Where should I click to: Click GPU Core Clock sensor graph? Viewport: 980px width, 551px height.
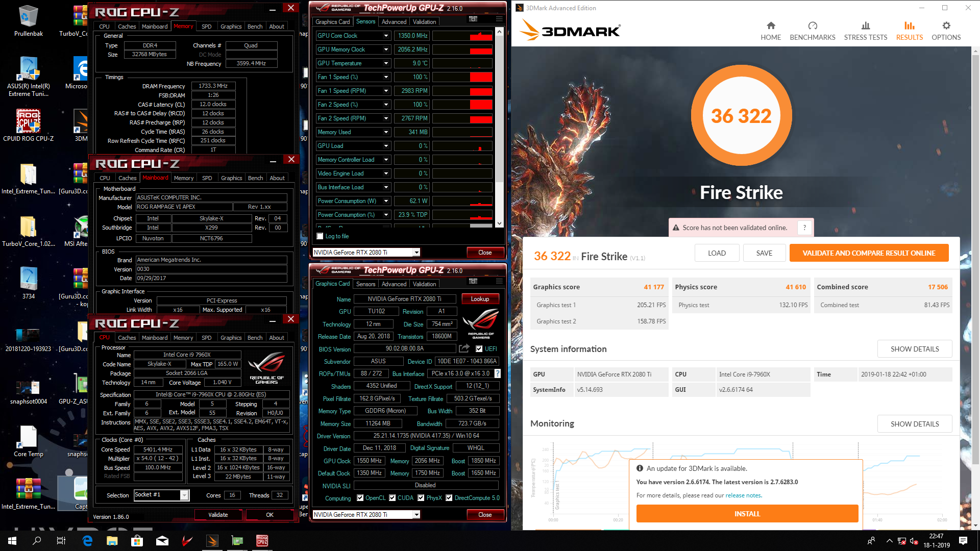click(x=462, y=36)
